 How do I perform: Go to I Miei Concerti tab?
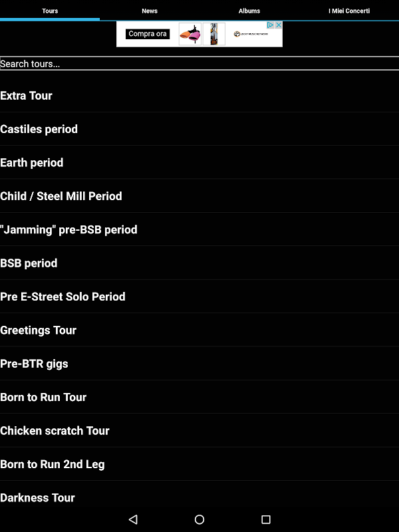coord(349,11)
